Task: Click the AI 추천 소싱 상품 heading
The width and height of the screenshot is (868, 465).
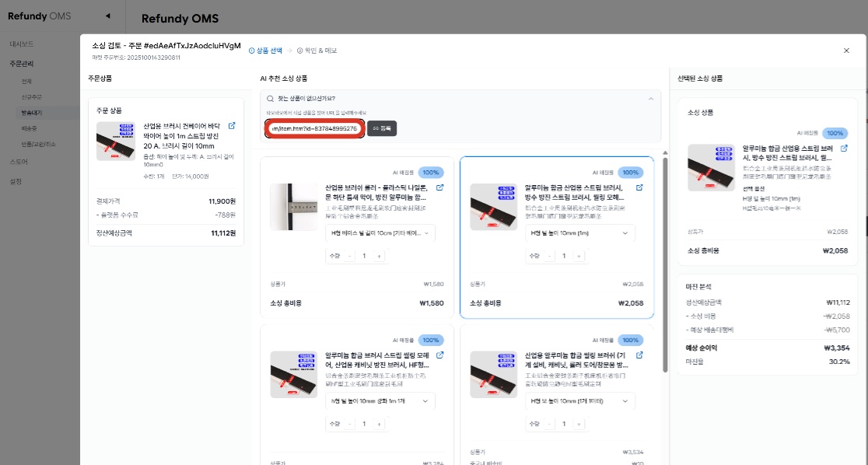Action: pyautogui.click(x=284, y=79)
